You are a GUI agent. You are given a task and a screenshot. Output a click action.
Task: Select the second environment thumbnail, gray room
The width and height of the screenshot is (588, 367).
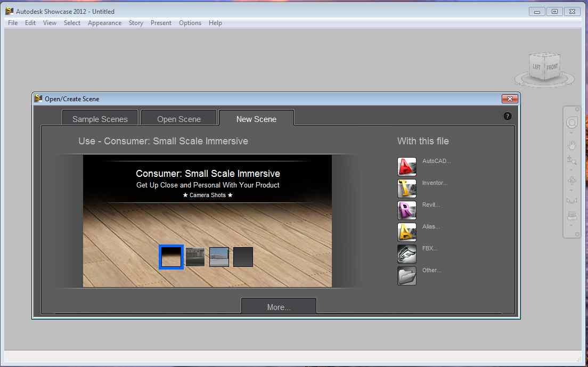point(195,257)
